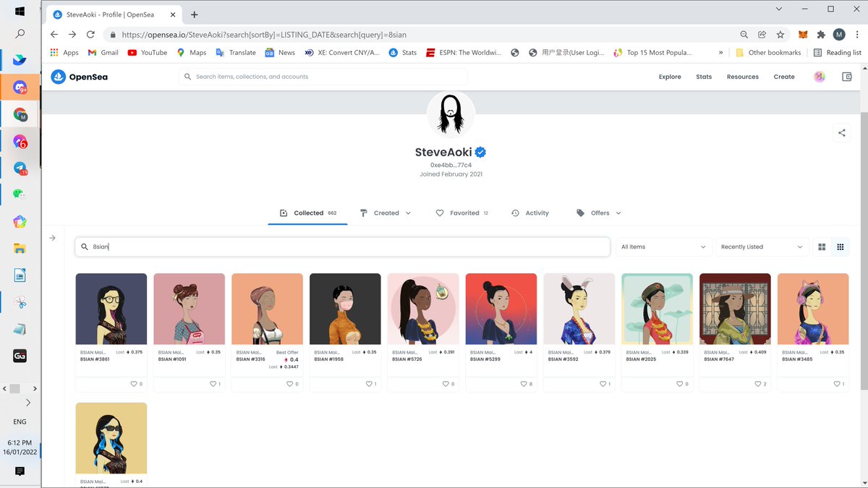Like 8SIAN #3861 with heart icon
The height and width of the screenshot is (488, 868).
(x=134, y=384)
